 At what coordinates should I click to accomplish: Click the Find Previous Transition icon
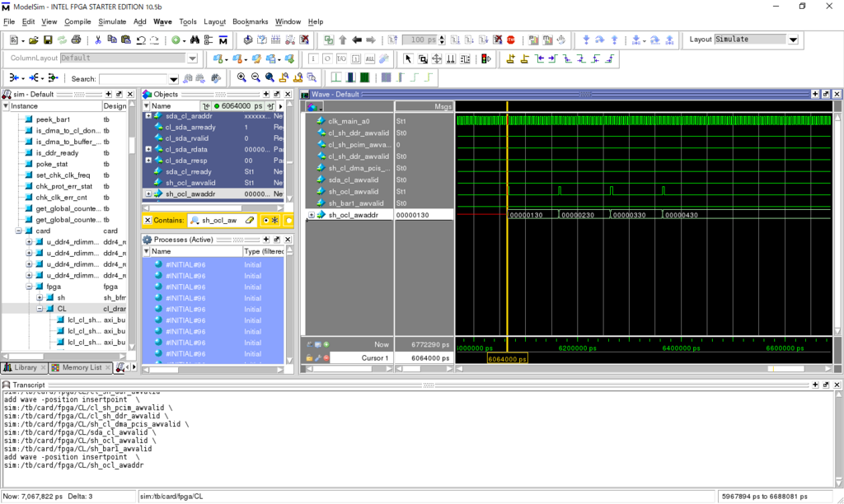coord(539,58)
